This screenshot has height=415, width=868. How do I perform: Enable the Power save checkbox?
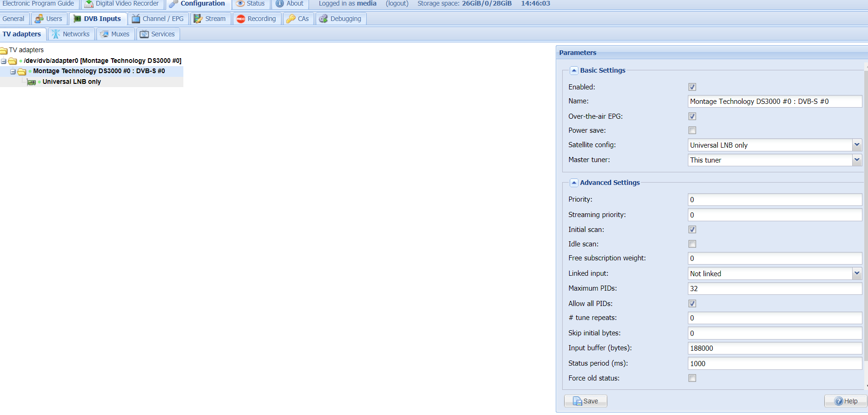pos(692,130)
